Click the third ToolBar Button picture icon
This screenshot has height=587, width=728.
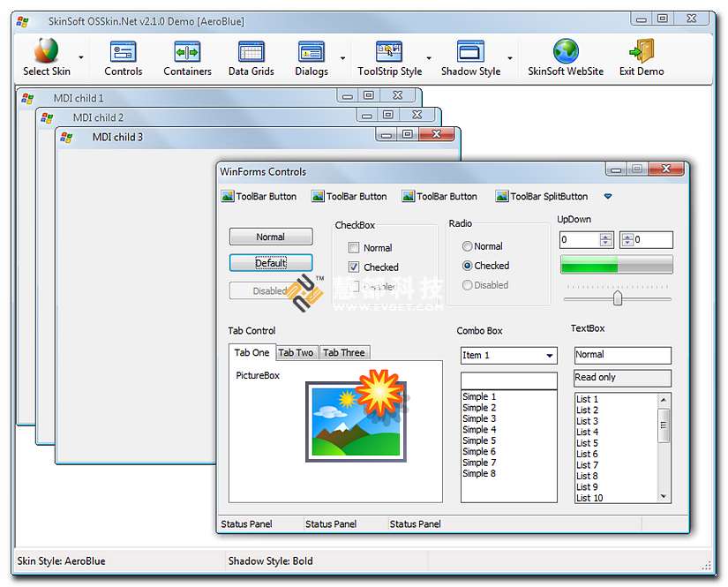click(408, 196)
